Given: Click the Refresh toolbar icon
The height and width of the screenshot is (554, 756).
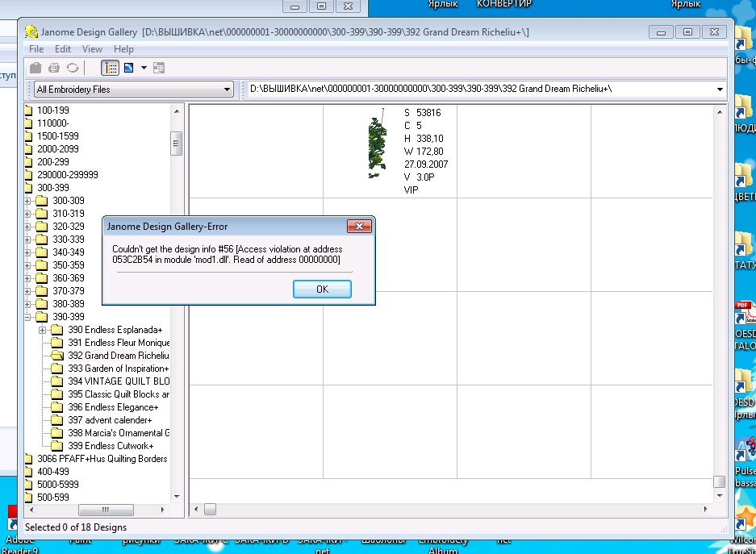Looking at the screenshot, I should [x=73, y=68].
